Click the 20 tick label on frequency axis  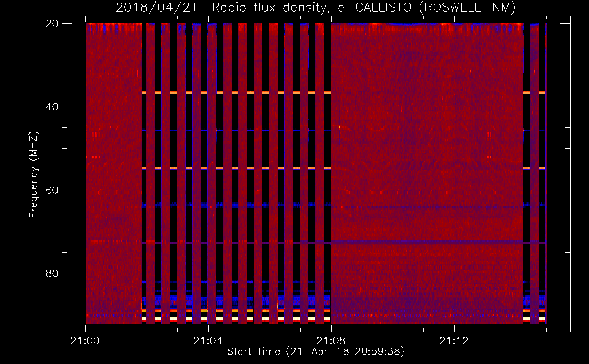tap(52, 24)
